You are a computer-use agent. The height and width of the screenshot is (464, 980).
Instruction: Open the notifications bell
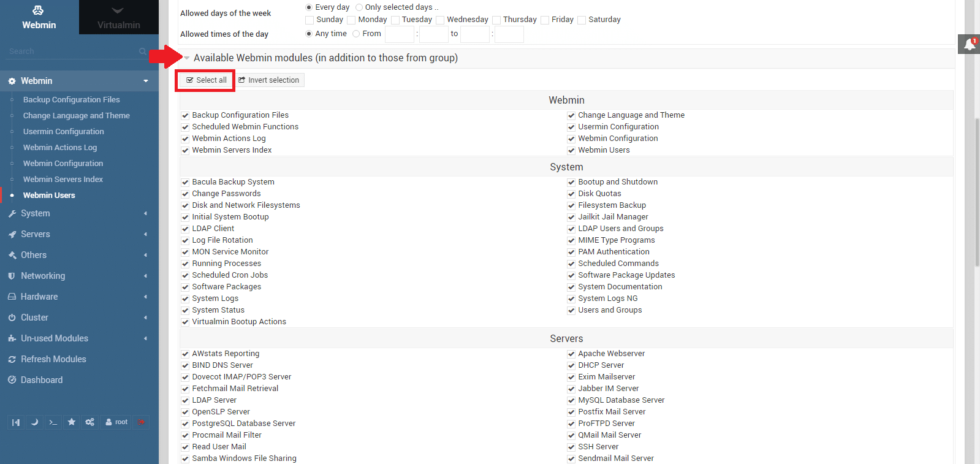click(970, 44)
